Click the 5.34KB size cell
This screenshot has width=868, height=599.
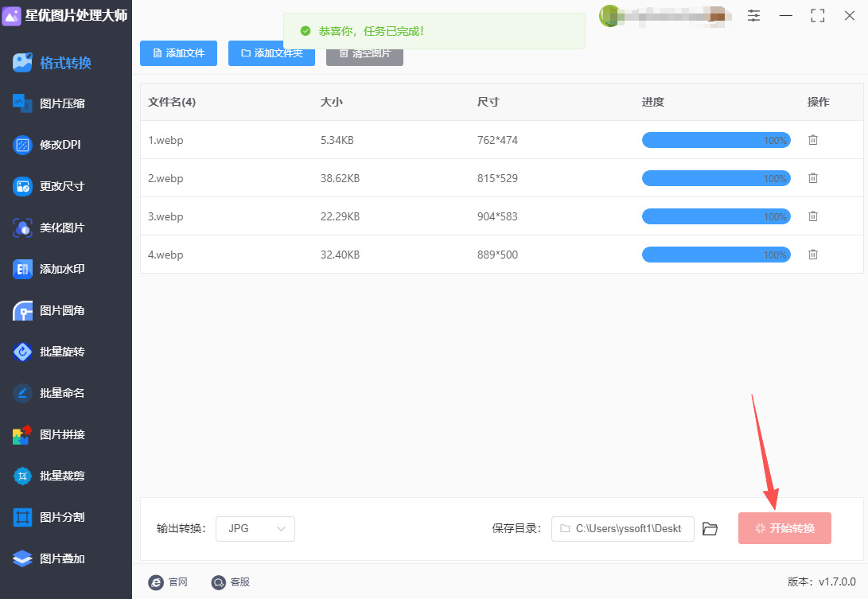(337, 140)
